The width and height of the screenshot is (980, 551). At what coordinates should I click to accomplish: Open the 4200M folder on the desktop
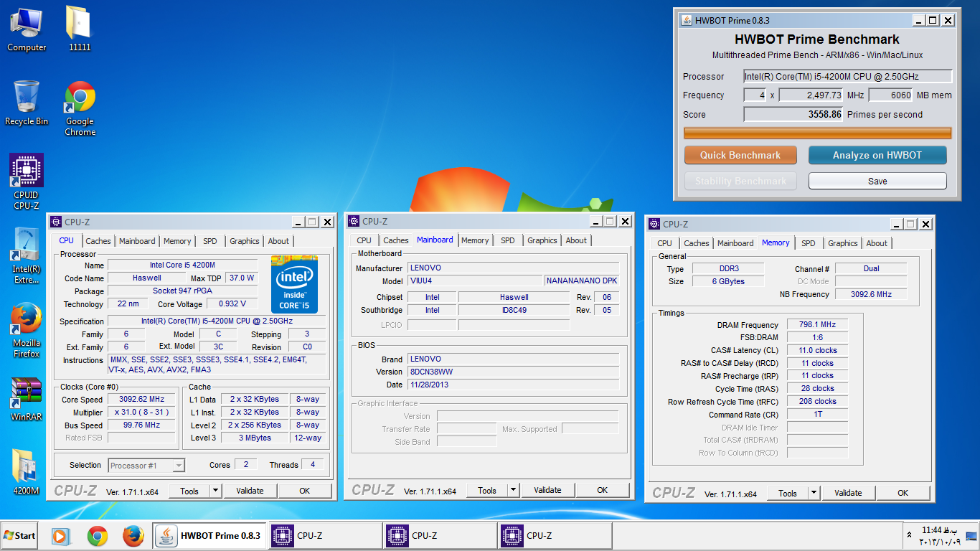[x=27, y=472]
